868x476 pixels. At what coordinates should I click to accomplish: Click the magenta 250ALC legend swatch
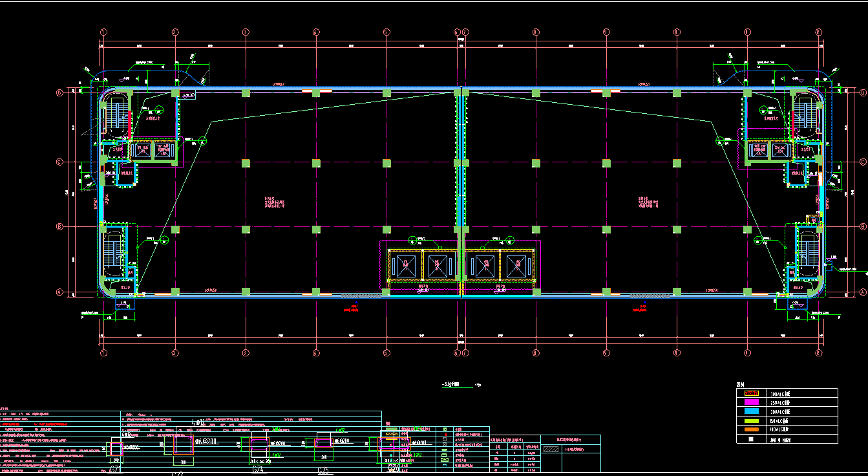(x=751, y=402)
